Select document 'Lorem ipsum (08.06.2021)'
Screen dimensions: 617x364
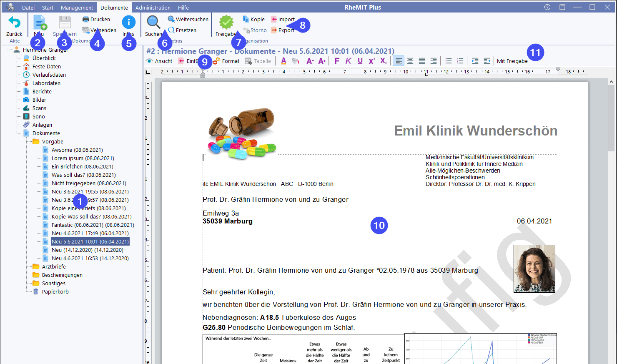[x=83, y=158]
